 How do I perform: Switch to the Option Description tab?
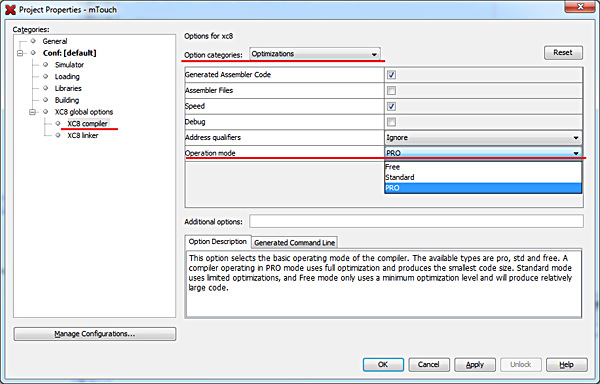(217, 242)
